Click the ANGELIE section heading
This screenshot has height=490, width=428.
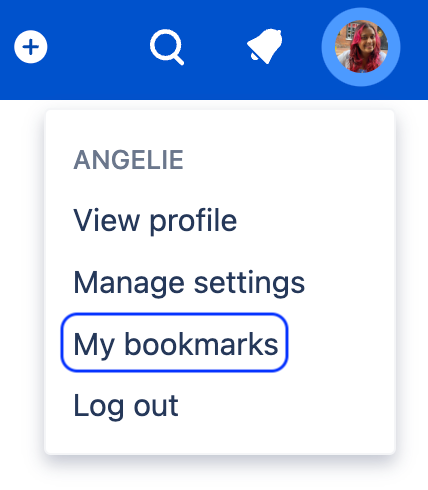pos(128,160)
